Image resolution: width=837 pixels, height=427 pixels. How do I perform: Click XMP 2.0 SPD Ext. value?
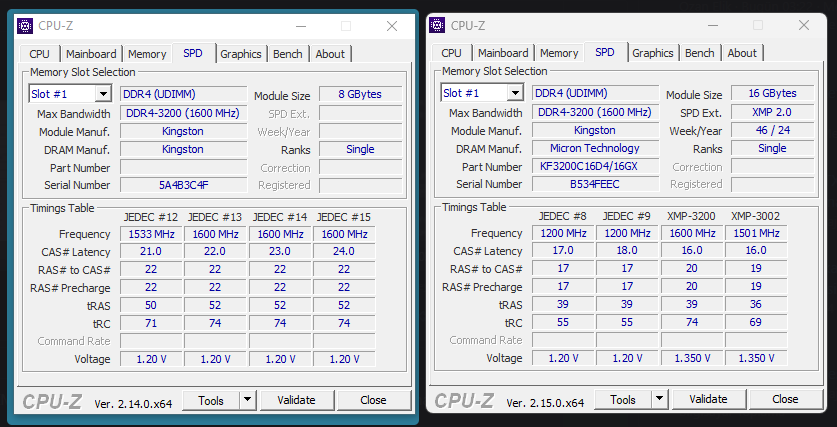772,112
